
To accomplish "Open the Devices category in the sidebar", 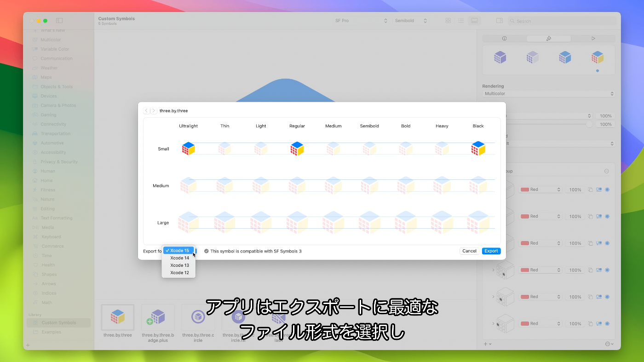I will [x=49, y=96].
